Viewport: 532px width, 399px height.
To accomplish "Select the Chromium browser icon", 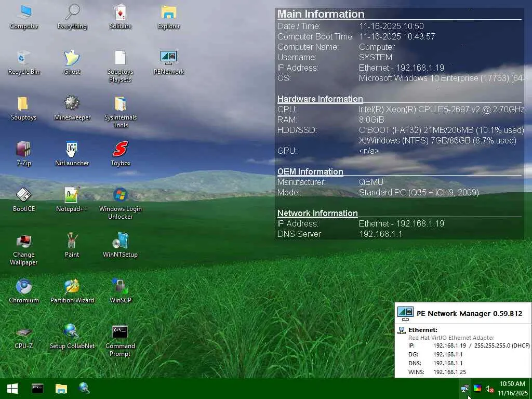I will 24,291.
